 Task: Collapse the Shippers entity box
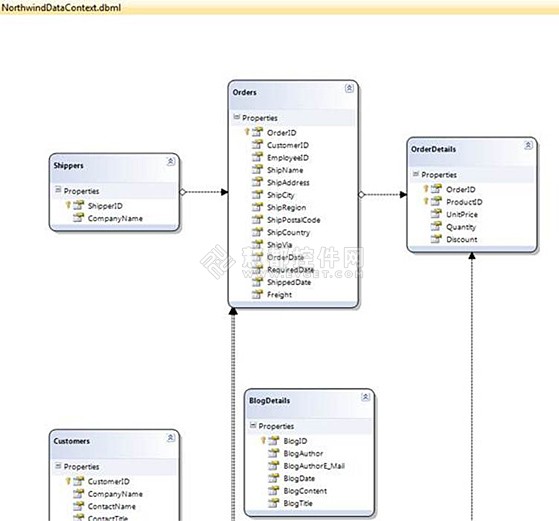[x=170, y=162]
